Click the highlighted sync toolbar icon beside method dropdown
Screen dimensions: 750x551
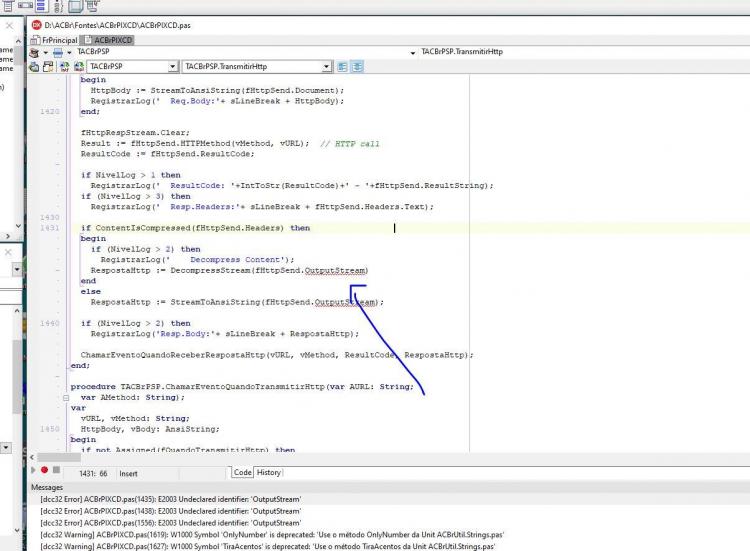pos(357,66)
